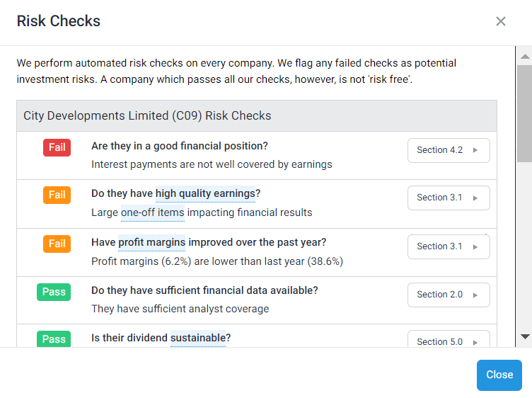Viewport: 532px width, 398px height.
Task: Click the scrollbar up arrow
Action: [x=525, y=56]
